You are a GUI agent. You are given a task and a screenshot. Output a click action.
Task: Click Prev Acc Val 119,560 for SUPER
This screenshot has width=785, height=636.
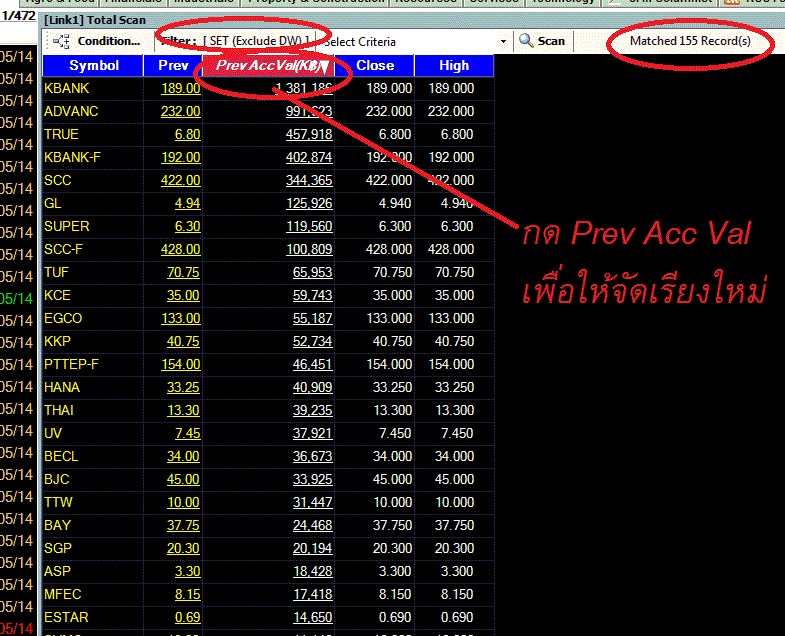[x=309, y=227]
